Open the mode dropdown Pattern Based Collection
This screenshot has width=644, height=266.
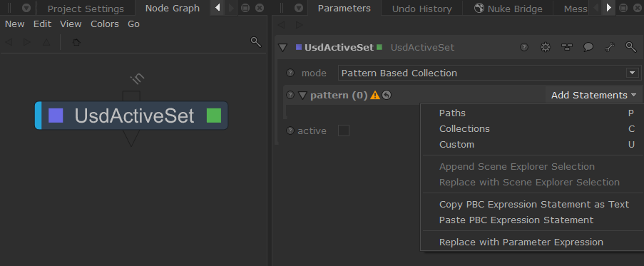pos(489,73)
